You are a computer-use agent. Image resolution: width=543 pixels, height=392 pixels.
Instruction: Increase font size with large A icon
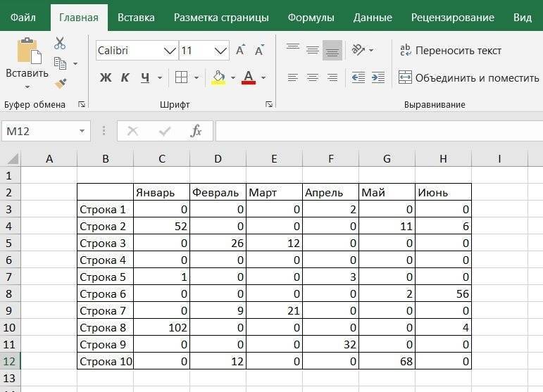pyautogui.click(x=240, y=50)
